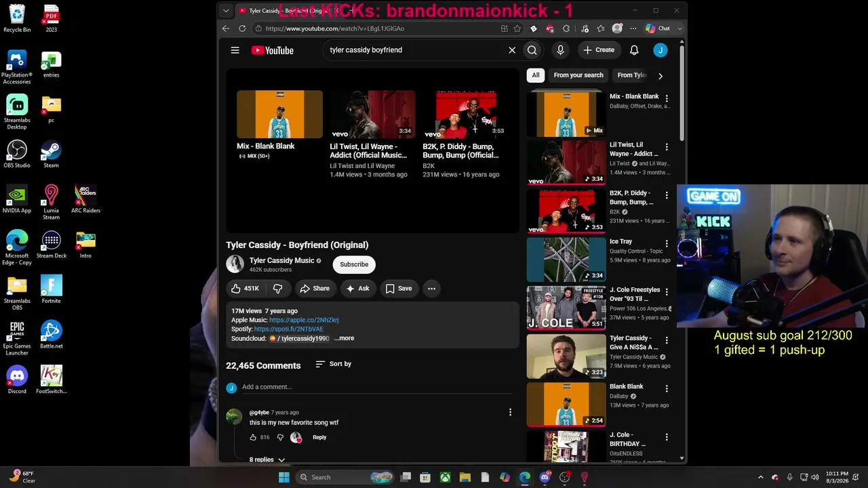Open the YouTube account avatar menu

point(660,50)
